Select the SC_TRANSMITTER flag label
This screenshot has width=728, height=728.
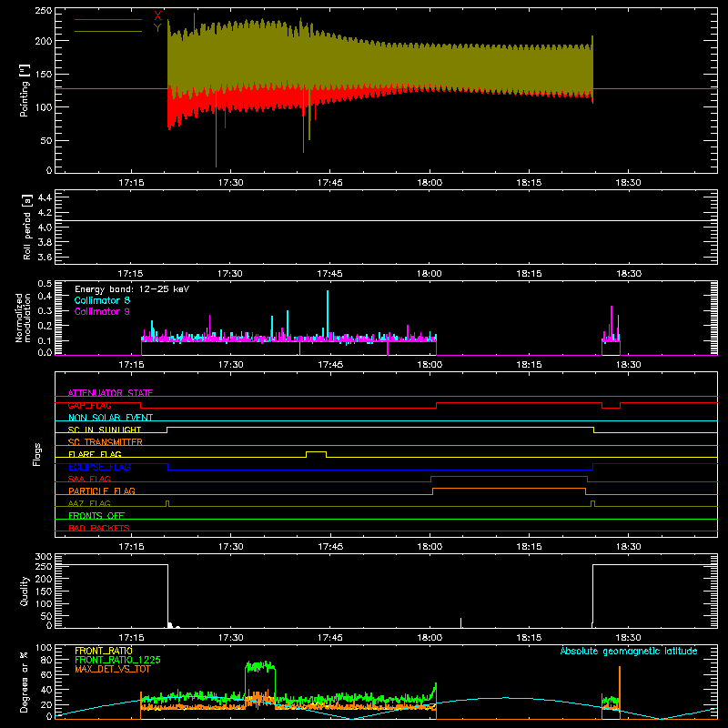[105, 442]
